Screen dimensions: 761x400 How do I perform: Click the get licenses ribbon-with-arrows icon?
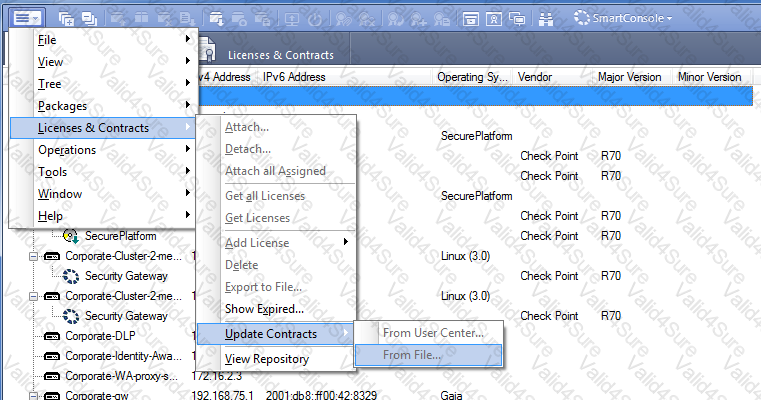point(396,19)
